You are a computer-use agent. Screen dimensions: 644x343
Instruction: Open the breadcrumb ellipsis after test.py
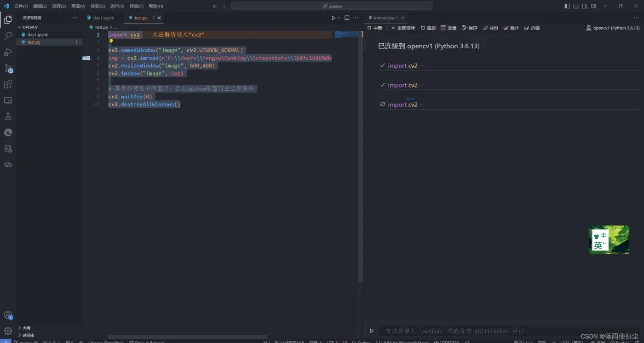(115, 28)
